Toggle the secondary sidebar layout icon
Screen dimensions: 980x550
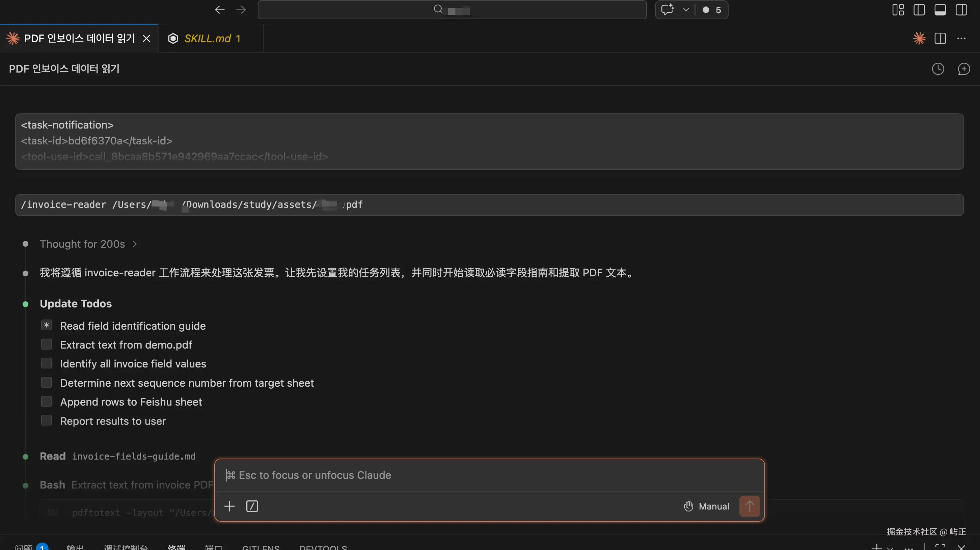961,10
